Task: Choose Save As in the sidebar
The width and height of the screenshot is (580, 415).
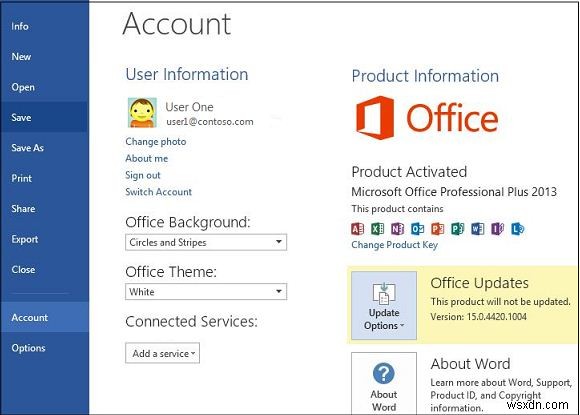Action: 44,148
